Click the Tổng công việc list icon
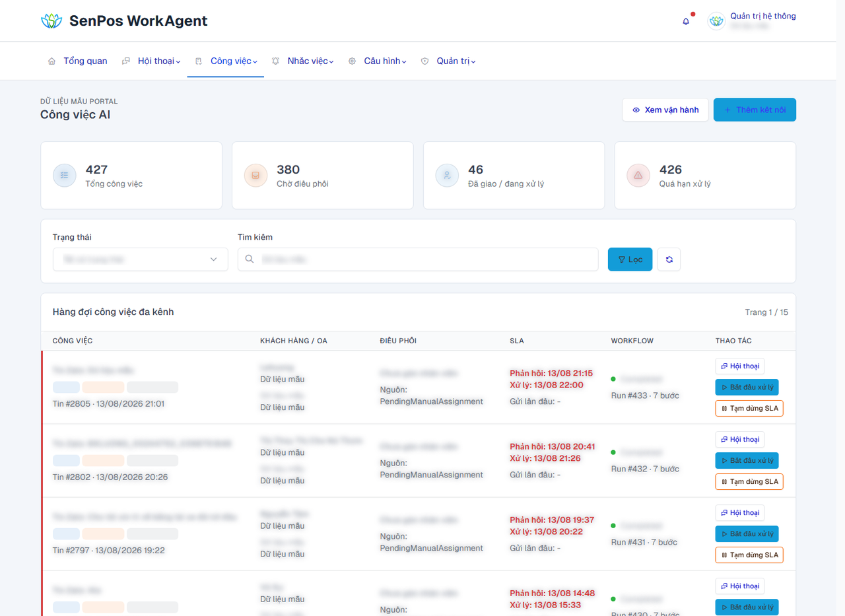 (65, 176)
